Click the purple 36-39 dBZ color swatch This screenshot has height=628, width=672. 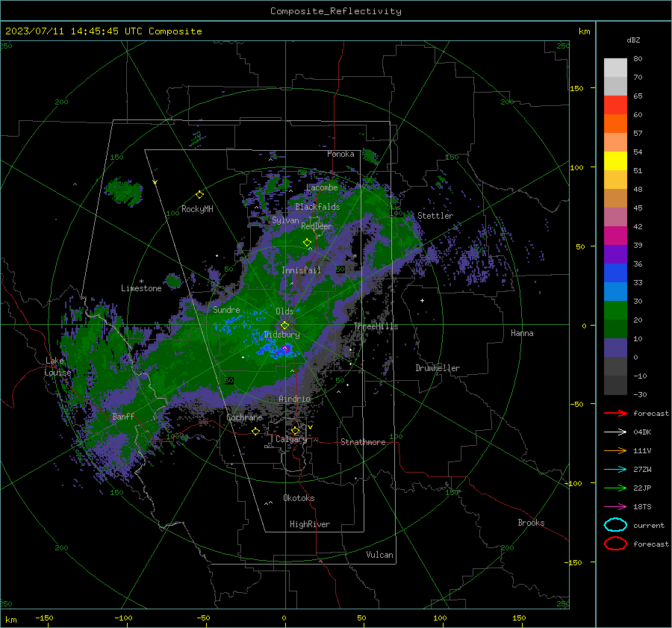(615, 255)
